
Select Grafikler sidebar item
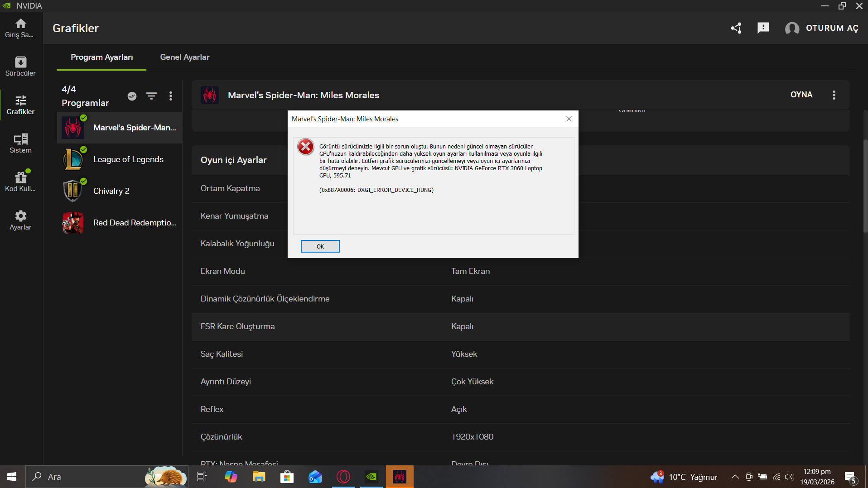click(20, 105)
